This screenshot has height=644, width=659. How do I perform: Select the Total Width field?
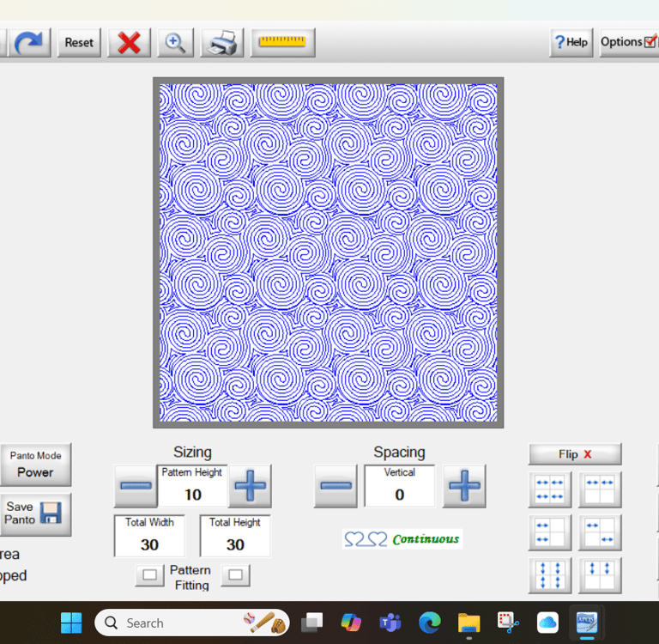(x=149, y=536)
